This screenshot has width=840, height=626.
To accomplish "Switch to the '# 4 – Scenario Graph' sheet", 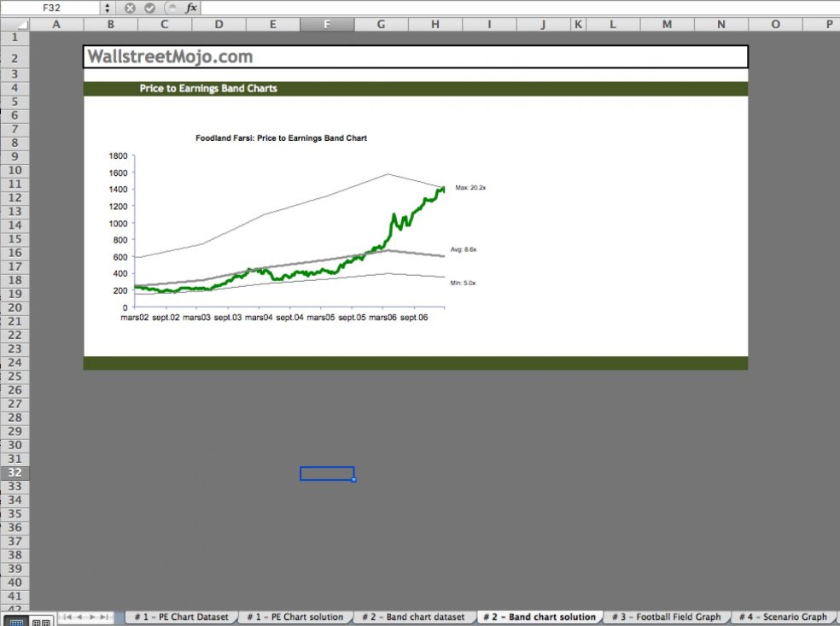I will 784,617.
